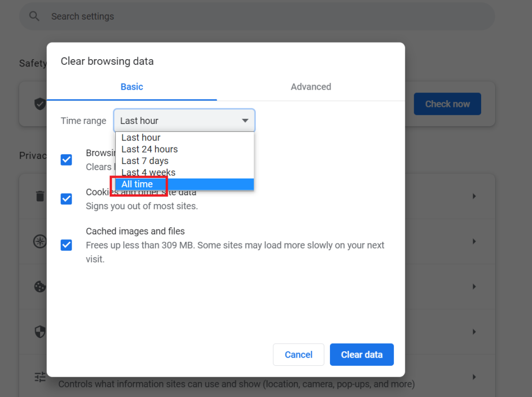Switch to the Advanced tab
532x397 pixels.
tap(311, 87)
